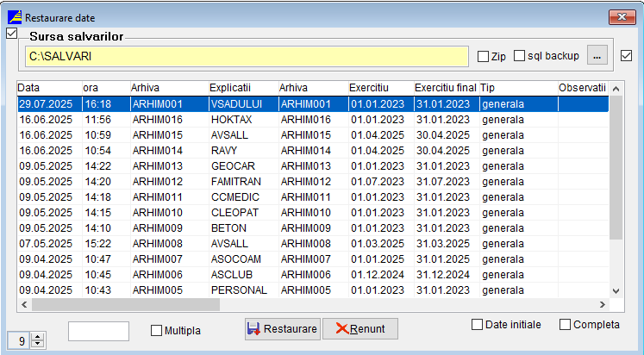
Task: Click the C:\SALVARI path field
Action: (x=247, y=56)
